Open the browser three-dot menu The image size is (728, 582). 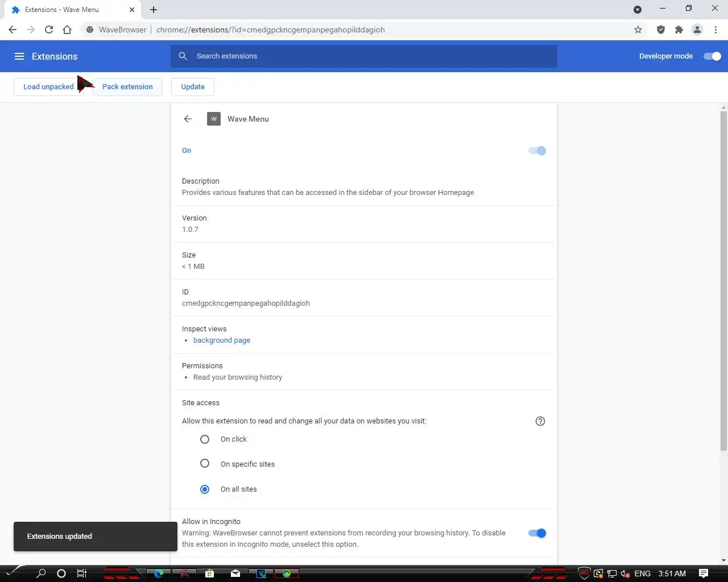715,30
